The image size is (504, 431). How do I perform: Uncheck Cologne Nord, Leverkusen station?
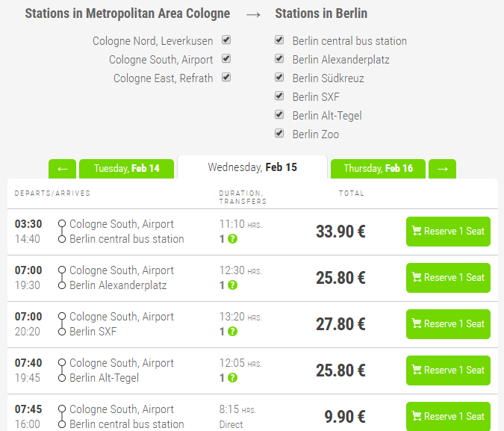coord(226,40)
